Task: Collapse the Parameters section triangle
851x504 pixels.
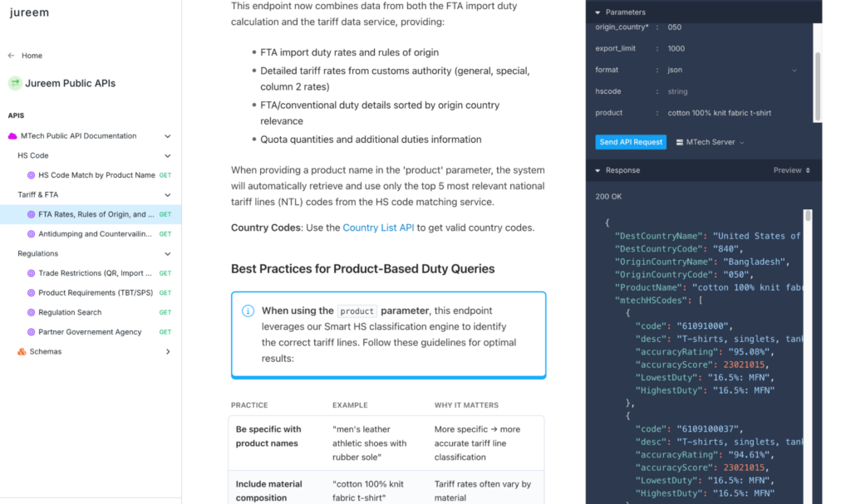Action: [x=598, y=12]
